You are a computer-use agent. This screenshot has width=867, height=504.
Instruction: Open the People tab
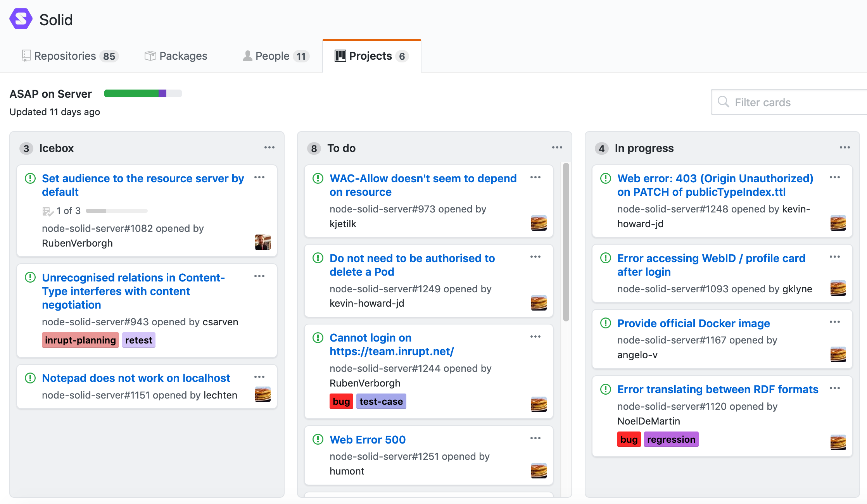276,56
